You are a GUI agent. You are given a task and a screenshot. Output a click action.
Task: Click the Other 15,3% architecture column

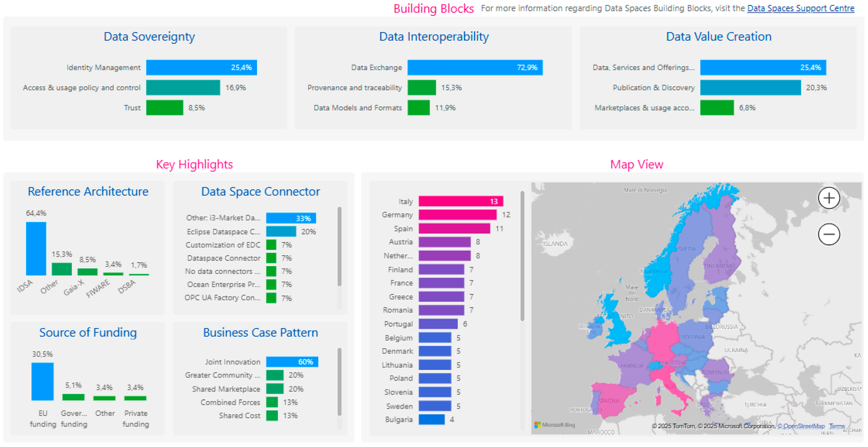tap(62, 269)
